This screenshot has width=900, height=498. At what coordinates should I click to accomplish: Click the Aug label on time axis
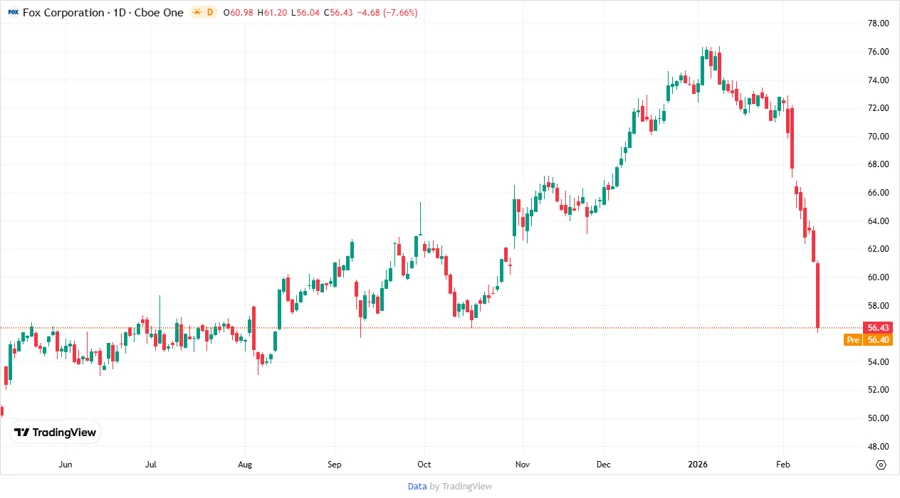point(245,464)
